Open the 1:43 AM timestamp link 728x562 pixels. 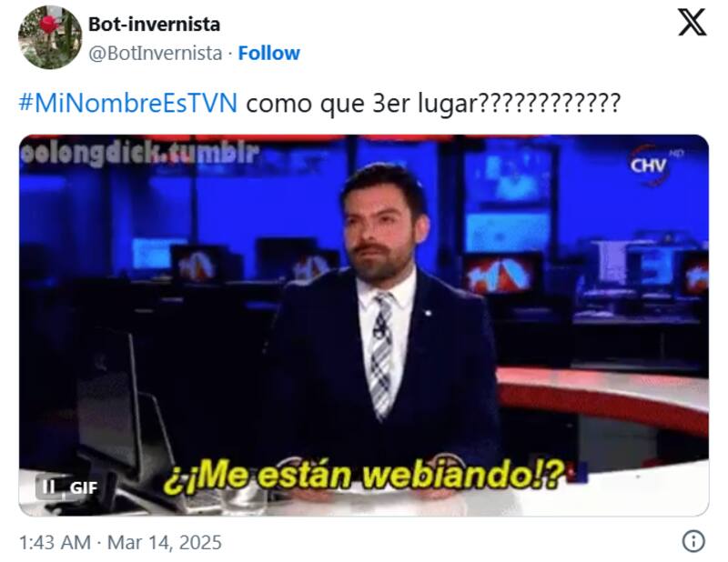tap(55, 542)
